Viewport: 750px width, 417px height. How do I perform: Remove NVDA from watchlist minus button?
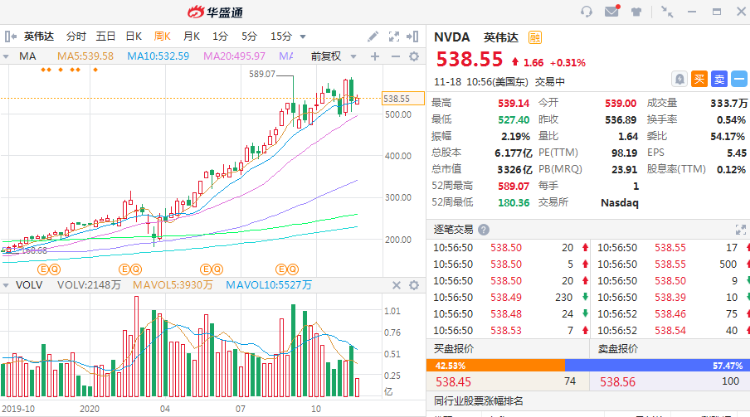[x=739, y=79]
